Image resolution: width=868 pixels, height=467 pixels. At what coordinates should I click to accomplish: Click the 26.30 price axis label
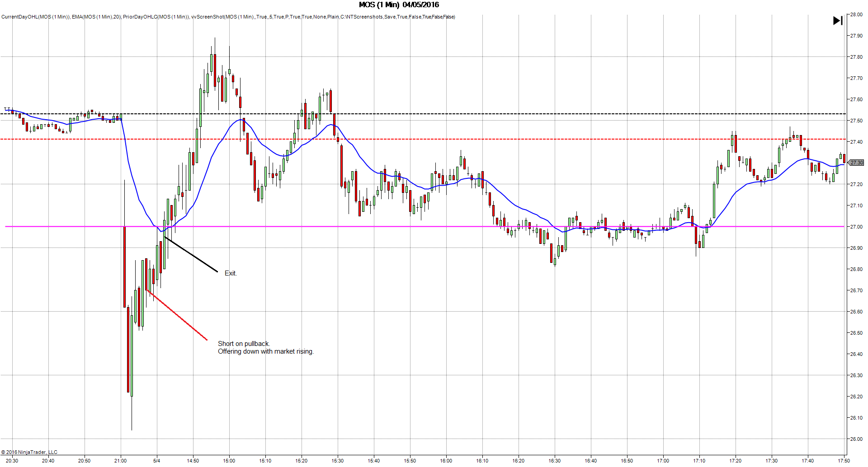856,375
